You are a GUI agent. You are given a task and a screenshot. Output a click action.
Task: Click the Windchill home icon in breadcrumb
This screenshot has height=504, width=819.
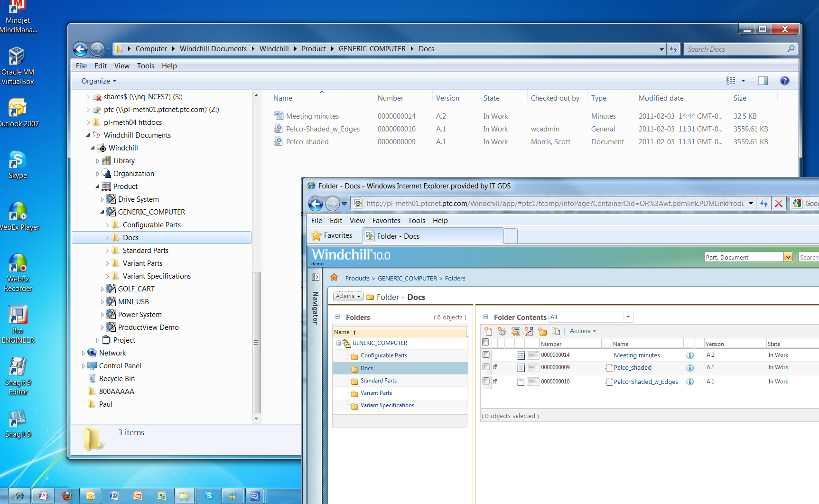334,277
